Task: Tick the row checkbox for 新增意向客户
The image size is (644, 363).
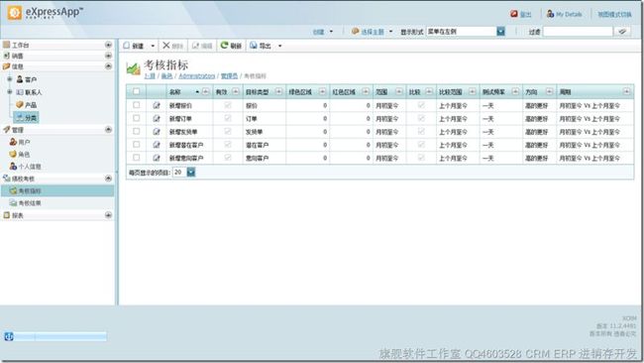Action: tap(137, 158)
